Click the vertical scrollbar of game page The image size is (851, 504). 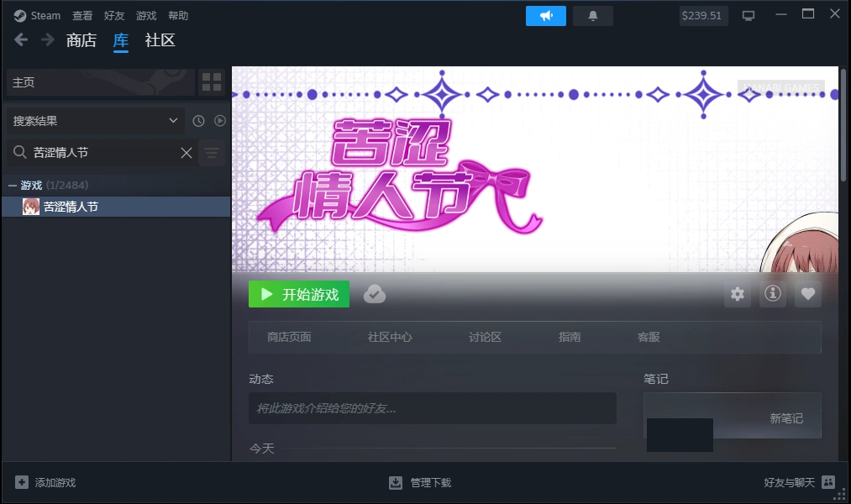(x=843, y=125)
